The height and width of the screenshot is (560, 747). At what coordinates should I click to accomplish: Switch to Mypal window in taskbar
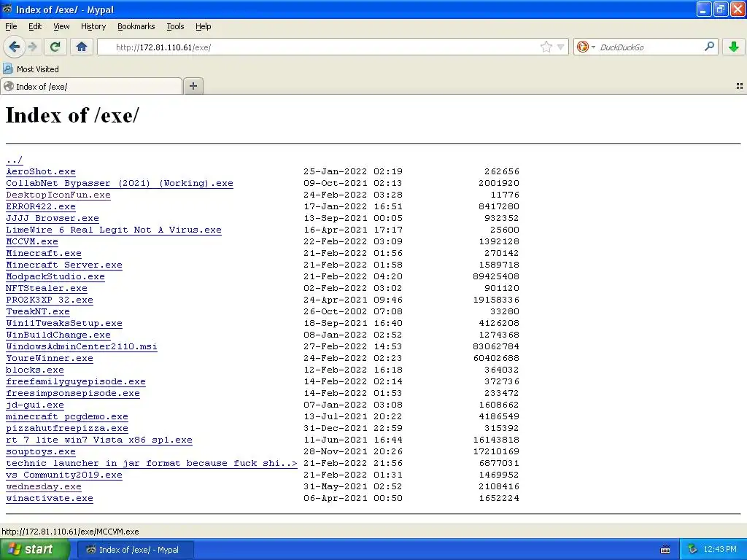[135, 550]
